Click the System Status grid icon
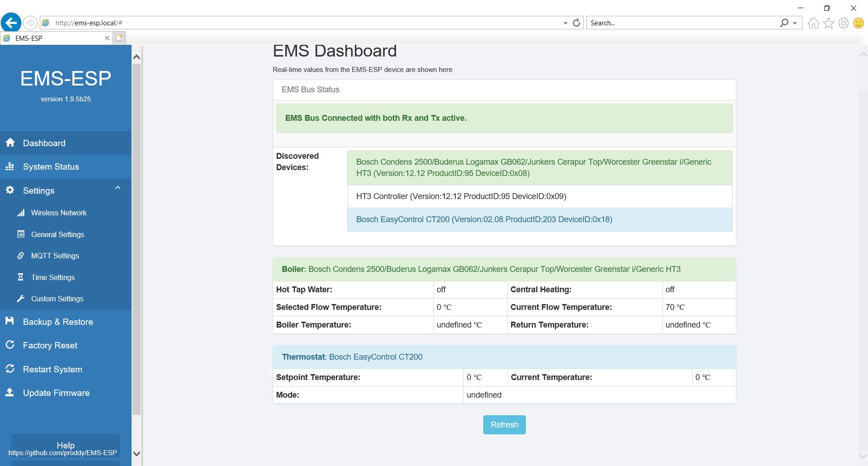The height and width of the screenshot is (466, 868). pyautogui.click(x=10, y=166)
